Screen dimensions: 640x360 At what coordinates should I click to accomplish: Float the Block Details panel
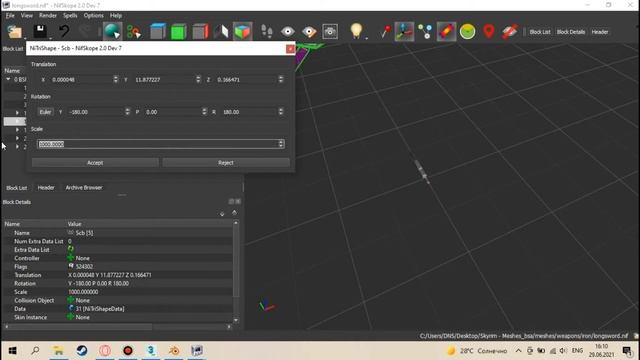[231, 201]
